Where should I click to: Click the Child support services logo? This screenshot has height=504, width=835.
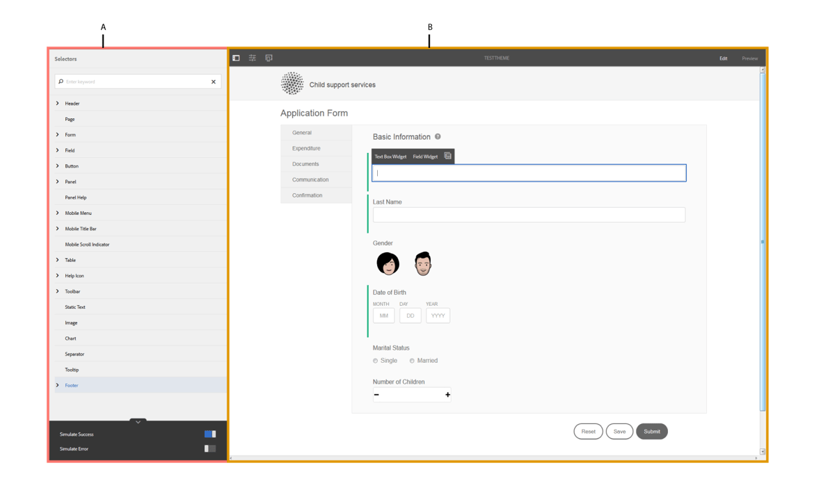292,83
